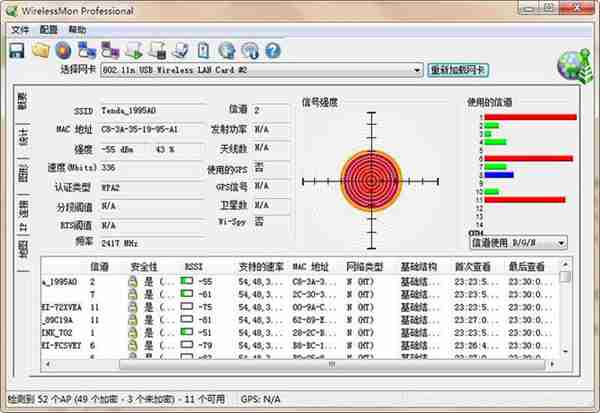The image size is (600, 413).
Task: Open the 文件 menu
Action: pyautogui.click(x=20, y=29)
